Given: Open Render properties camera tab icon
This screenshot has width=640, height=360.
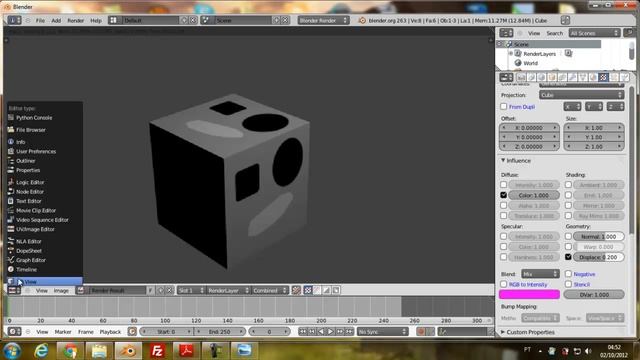Looking at the screenshot, I should tap(521, 77).
